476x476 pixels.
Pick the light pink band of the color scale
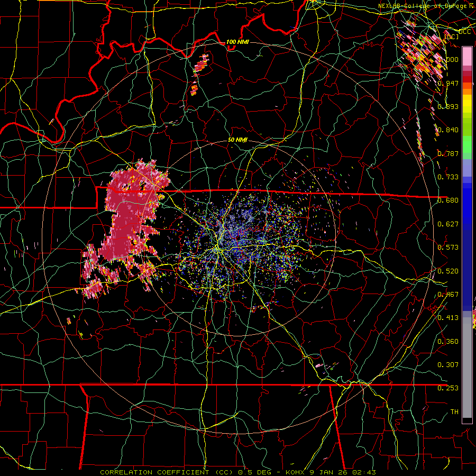click(x=467, y=56)
